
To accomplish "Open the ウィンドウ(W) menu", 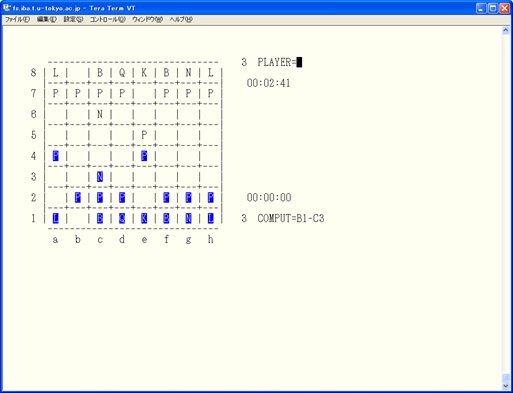I will [x=147, y=19].
